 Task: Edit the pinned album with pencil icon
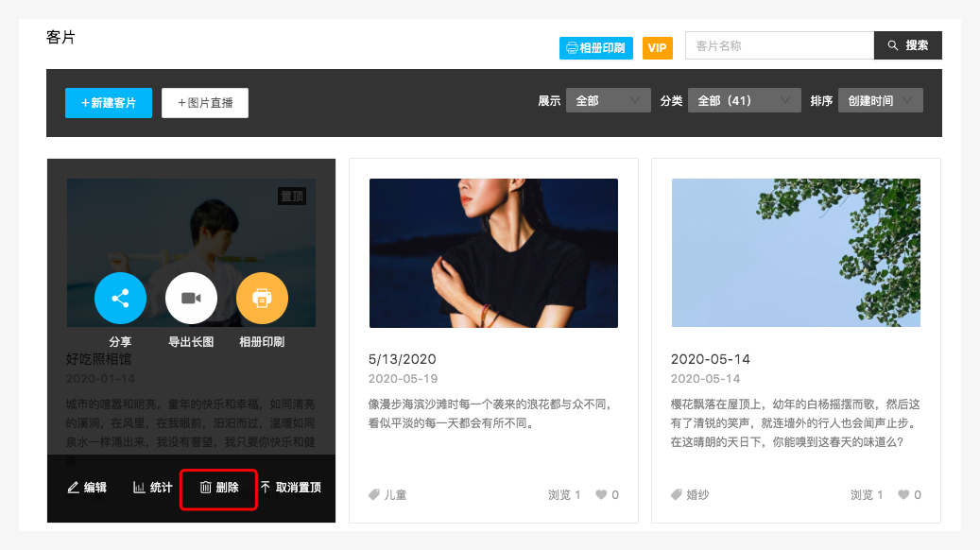point(87,488)
